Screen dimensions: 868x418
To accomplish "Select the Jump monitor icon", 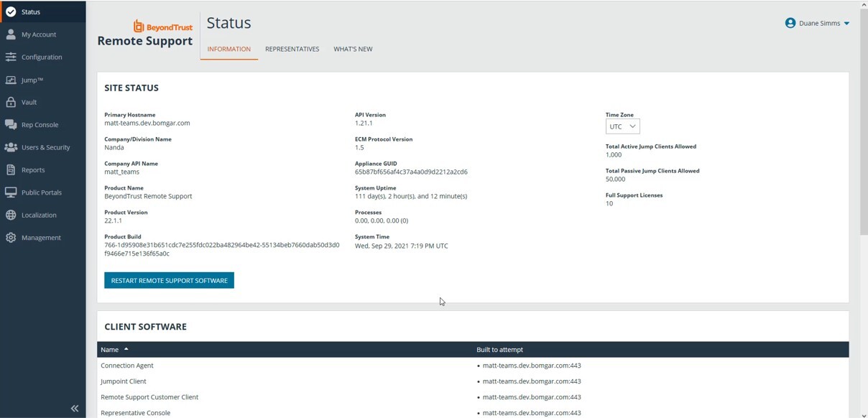I will coord(11,80).
